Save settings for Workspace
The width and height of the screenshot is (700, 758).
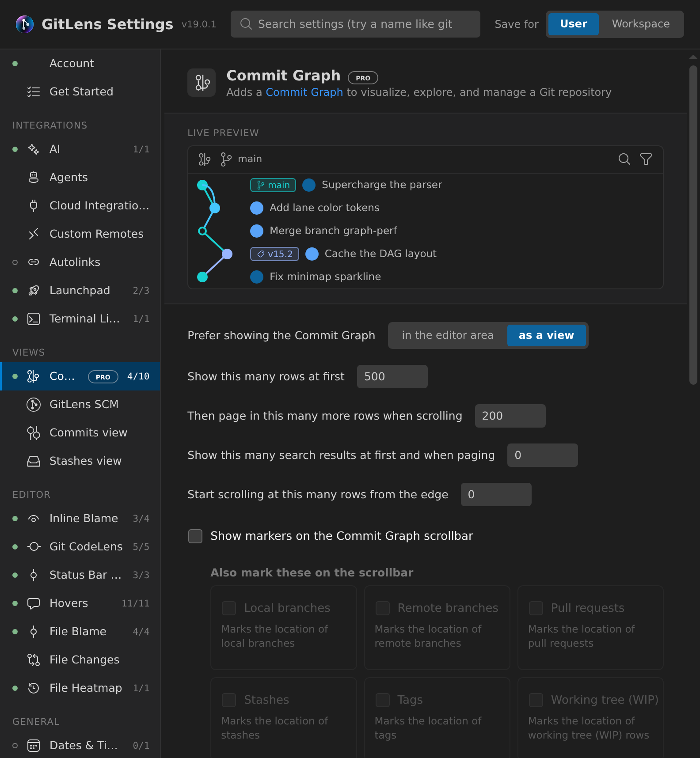(641, 24)
